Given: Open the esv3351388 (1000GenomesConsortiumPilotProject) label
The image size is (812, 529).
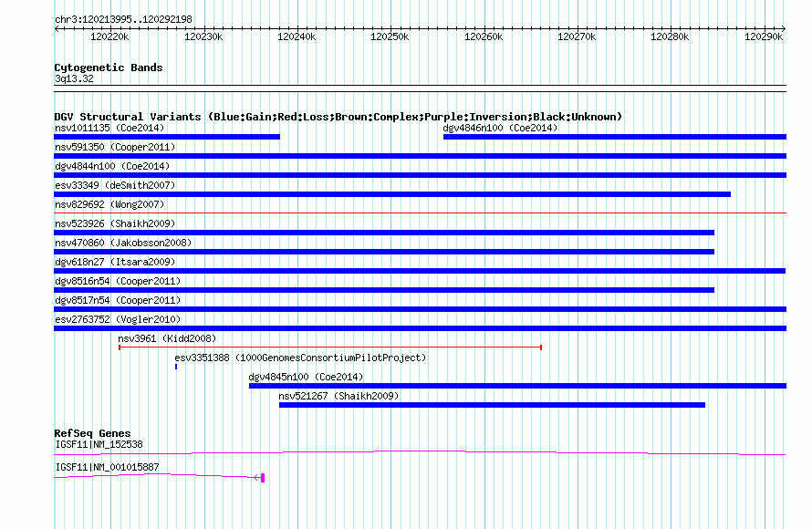Looking at the screenshot, I should [x=300, y=358].
